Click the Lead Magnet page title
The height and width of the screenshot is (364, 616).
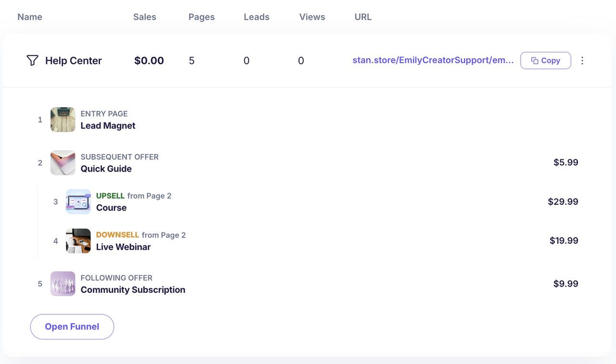108,126
